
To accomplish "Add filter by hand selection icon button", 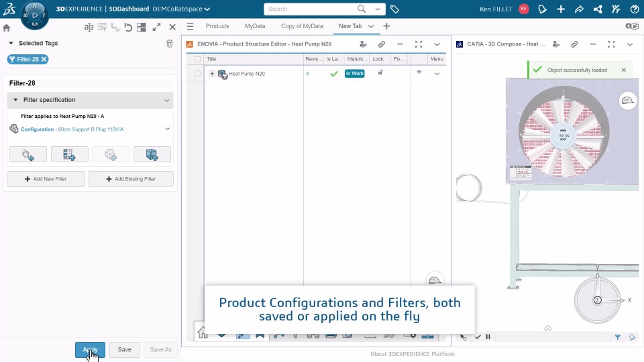I will 28,154.
